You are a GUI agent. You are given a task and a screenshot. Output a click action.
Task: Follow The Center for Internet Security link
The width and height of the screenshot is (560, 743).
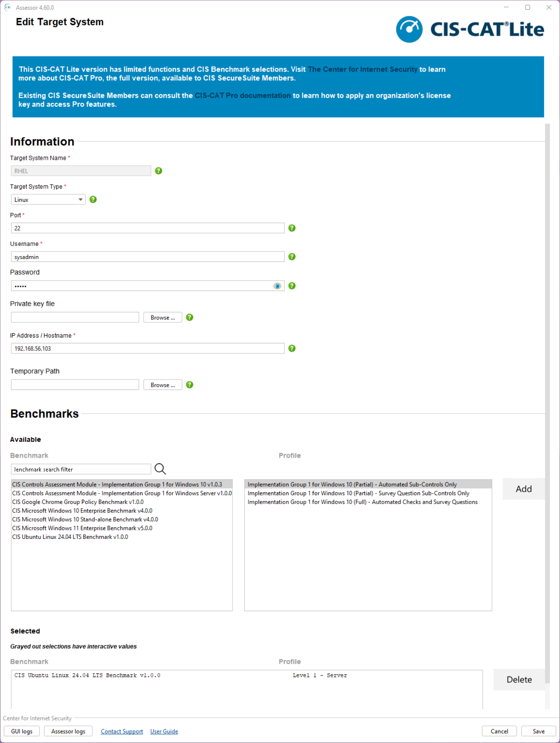coord(362,69)
